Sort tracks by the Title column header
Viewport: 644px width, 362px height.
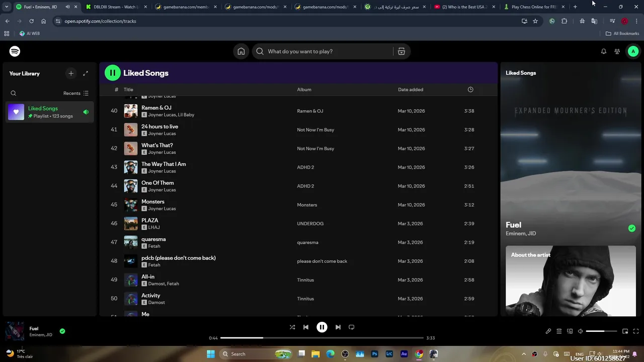click(128, 89)
